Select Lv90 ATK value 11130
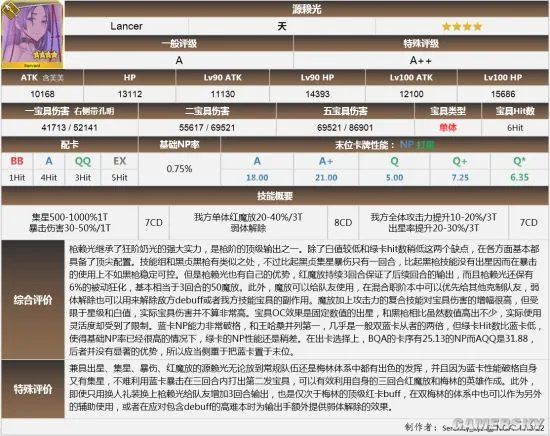The height and width of the screenshot is (436, 550). (x=222, y=94)
